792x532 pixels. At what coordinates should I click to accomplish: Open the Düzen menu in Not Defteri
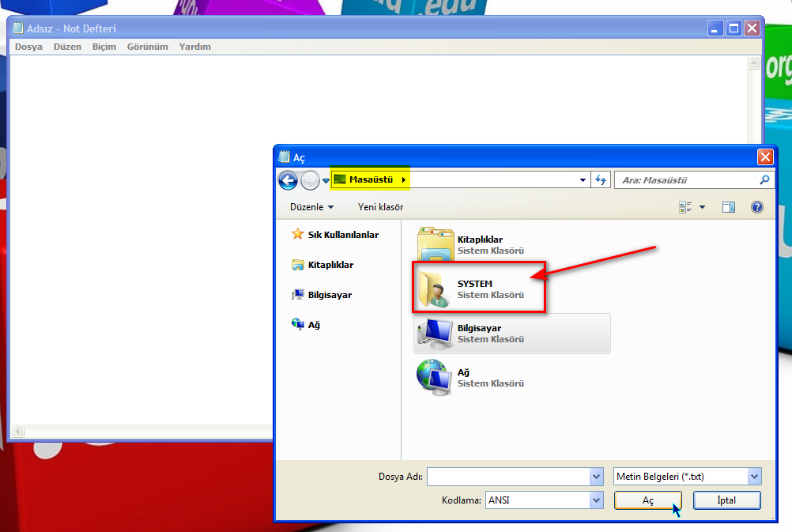coord(67,47)
